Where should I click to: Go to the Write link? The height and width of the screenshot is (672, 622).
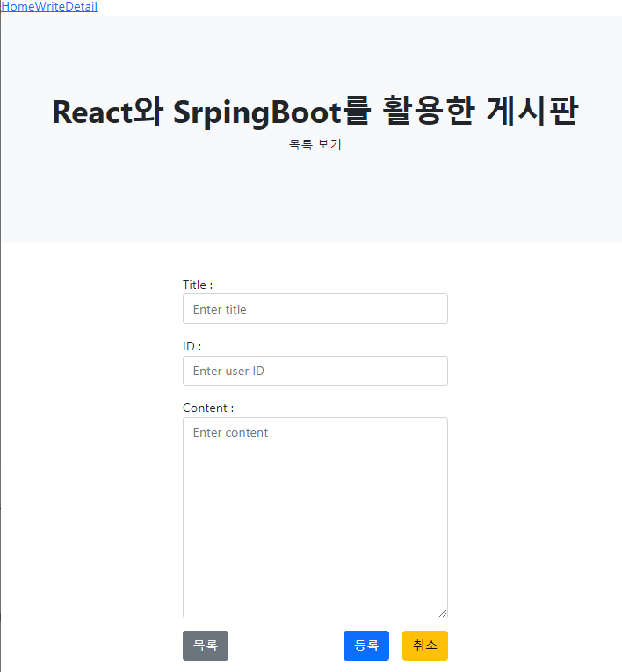pos(50,6)
